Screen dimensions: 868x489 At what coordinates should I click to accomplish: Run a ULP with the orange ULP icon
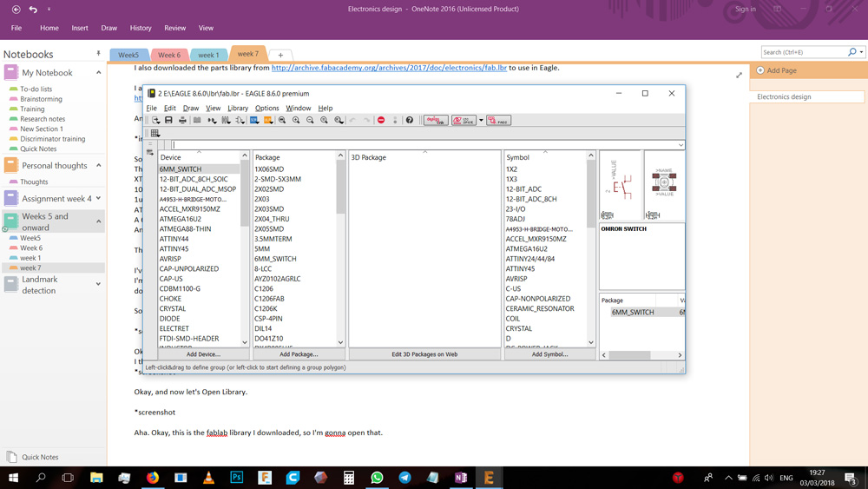(268, 120)
